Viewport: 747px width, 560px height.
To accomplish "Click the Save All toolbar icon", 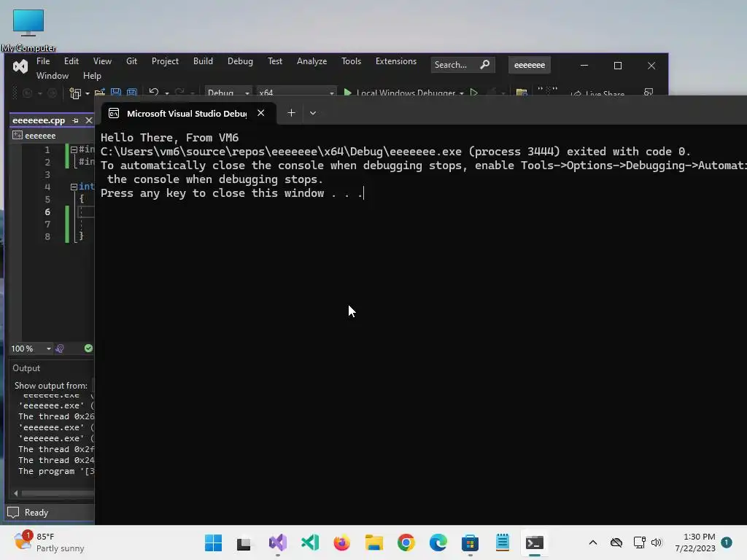I will click(132, 93).
